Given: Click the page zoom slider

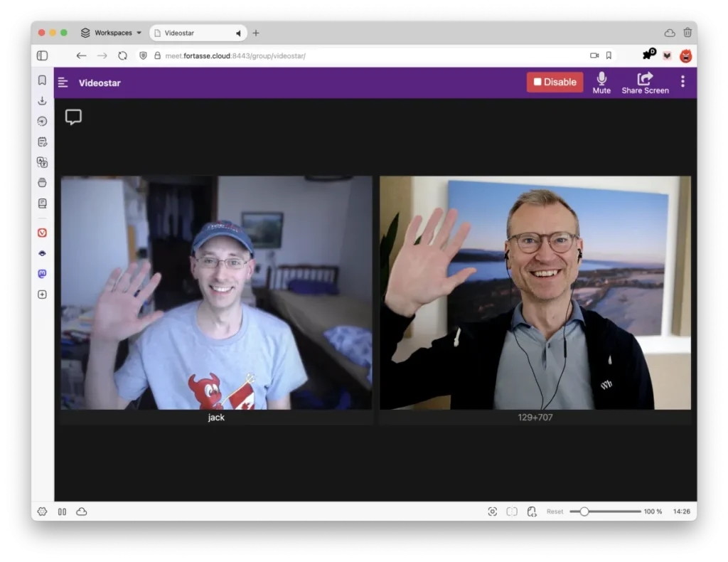Looking at the screenshot, I should [604, 511].
